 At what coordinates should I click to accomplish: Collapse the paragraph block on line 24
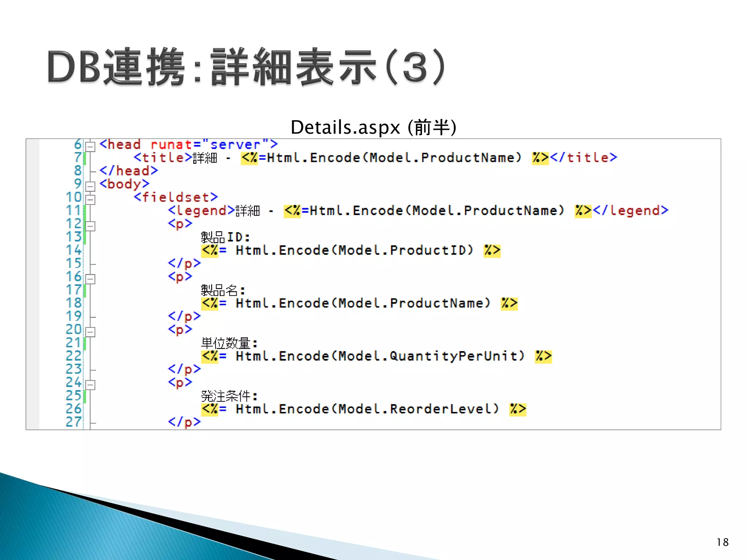[90, 385]
